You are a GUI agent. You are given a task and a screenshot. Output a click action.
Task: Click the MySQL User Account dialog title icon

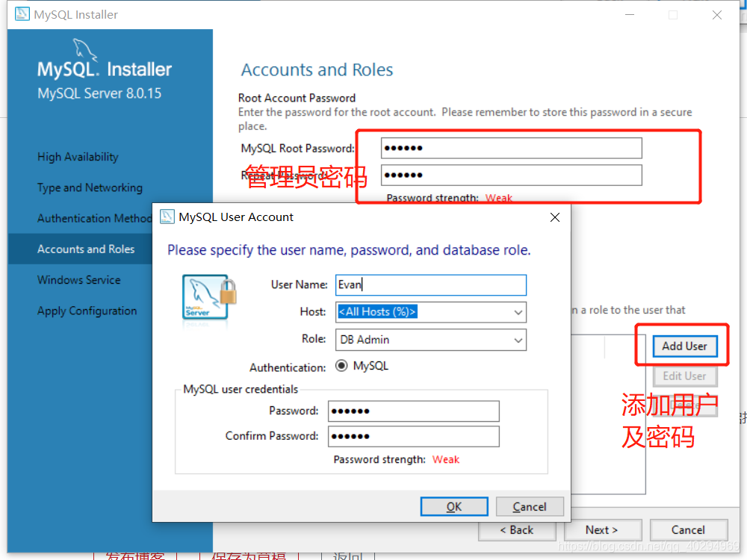[x=167, y=217]
